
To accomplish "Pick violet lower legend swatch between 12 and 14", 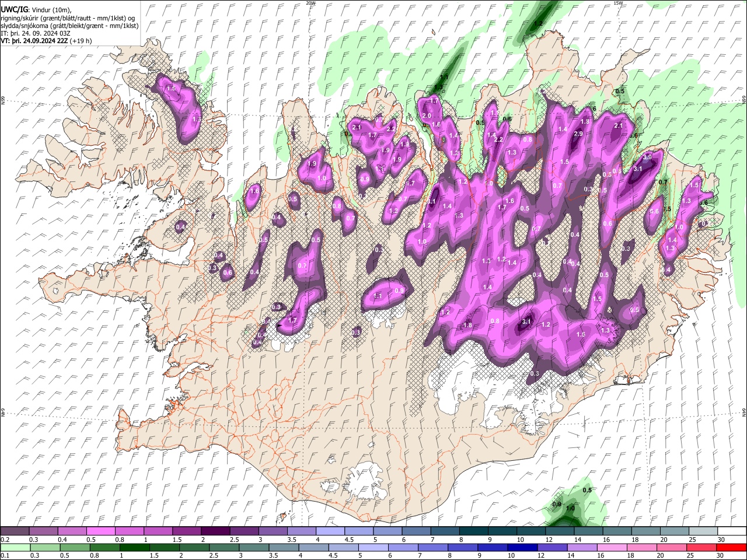I will tap(552, 547).
